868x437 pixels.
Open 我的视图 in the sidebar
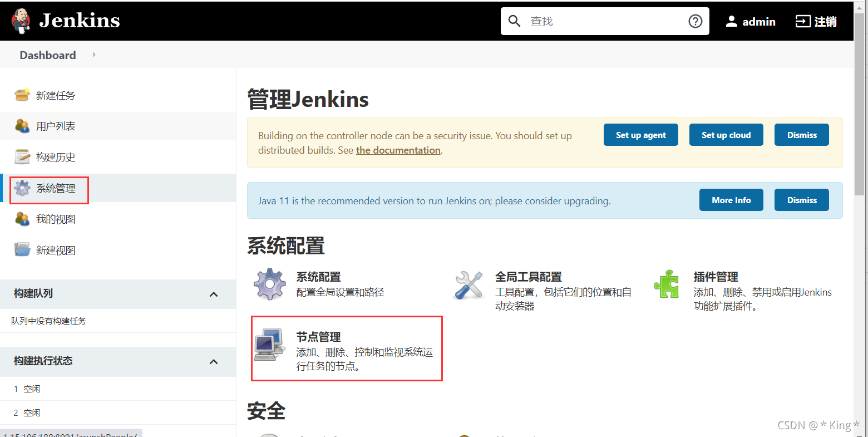coord(56,219)
